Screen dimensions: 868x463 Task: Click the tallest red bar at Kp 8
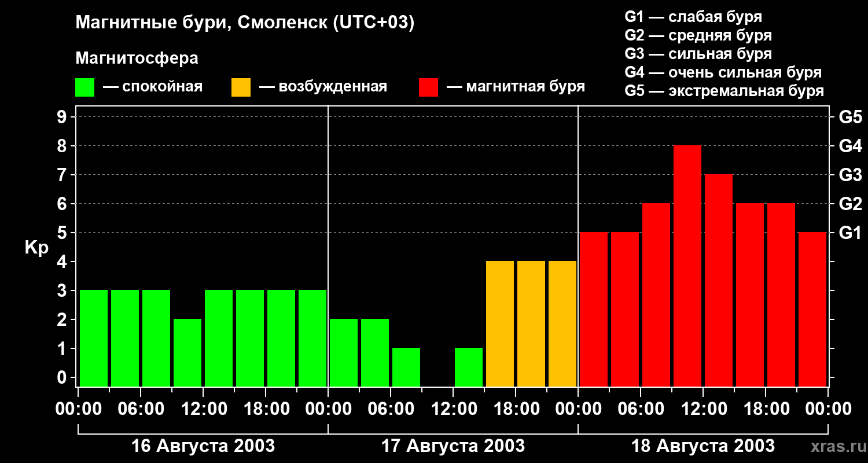(687, 266)
